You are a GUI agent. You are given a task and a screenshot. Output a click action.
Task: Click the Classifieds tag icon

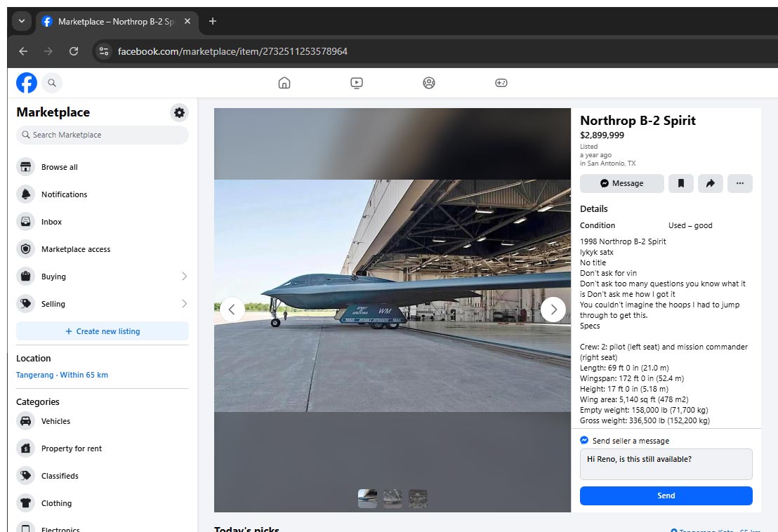(x=26, y=475)
